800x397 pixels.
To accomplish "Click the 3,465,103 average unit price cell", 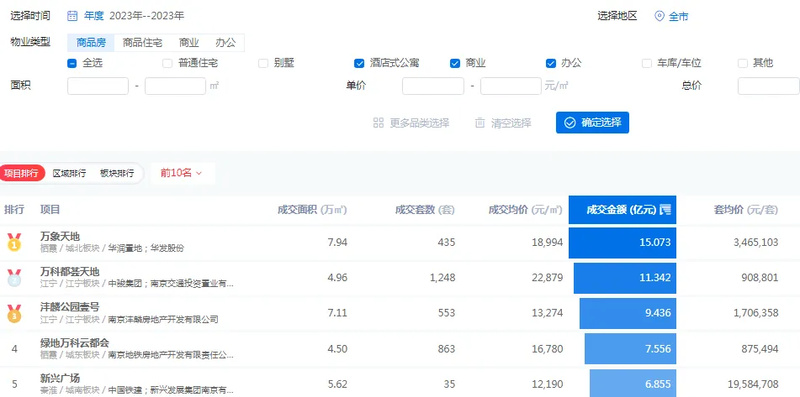I will pyautogui.click(x=756, y=242).
